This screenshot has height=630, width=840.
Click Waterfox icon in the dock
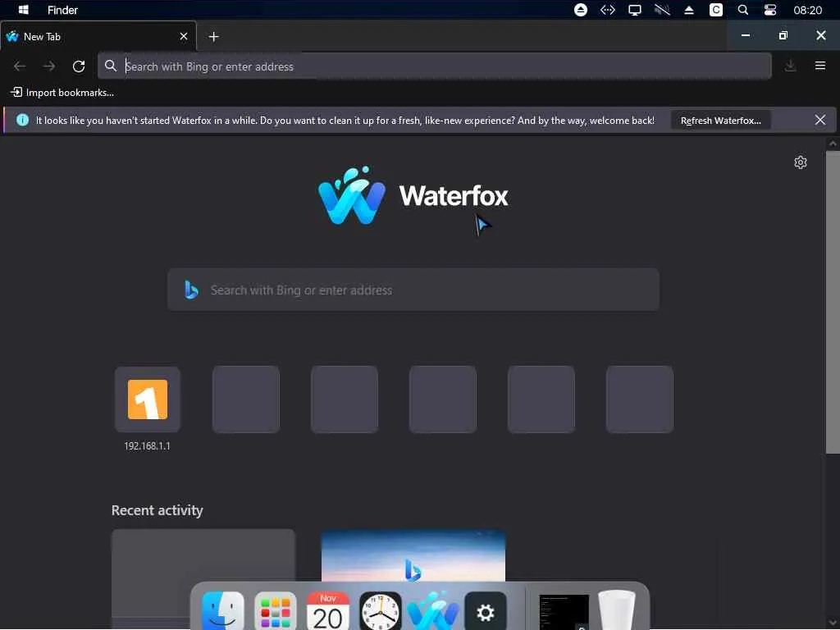[433, 610]
